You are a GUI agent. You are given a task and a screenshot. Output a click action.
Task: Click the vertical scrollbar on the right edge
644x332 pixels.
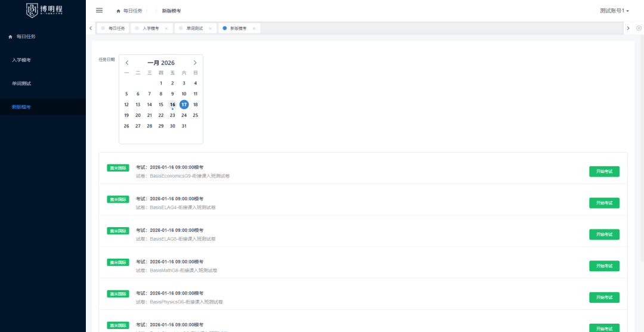pos(642,148)
